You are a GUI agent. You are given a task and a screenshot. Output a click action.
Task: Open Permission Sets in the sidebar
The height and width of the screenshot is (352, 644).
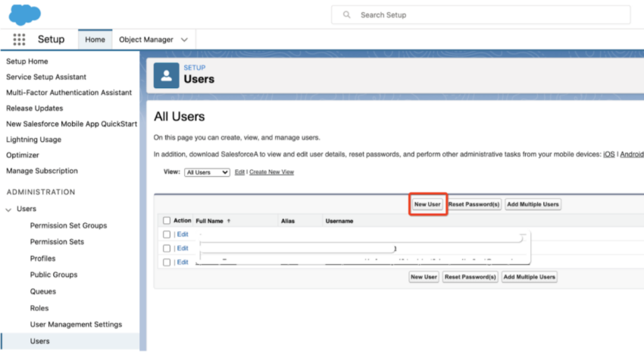(x=57, y=242)
